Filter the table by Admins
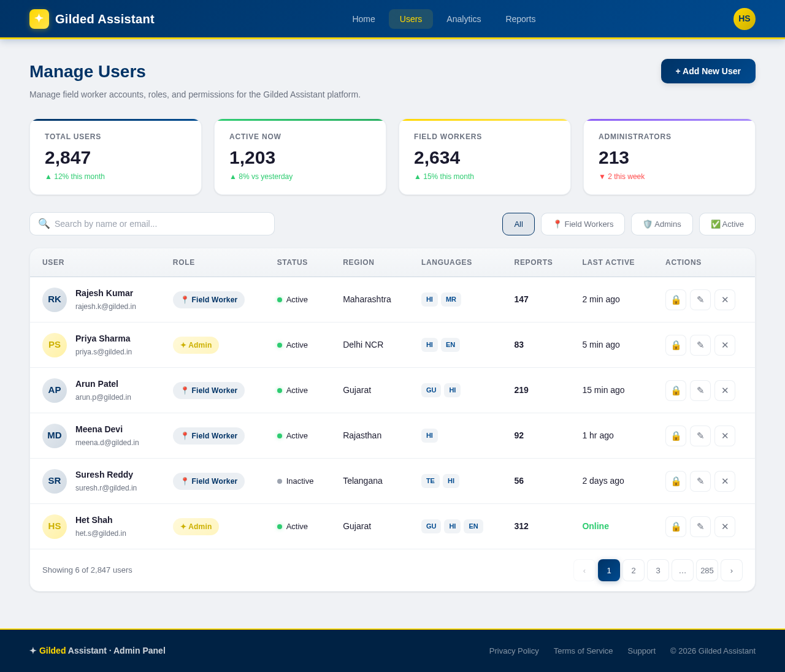The height and width of the screenshot is (672, 785). (x=662, y=224)
